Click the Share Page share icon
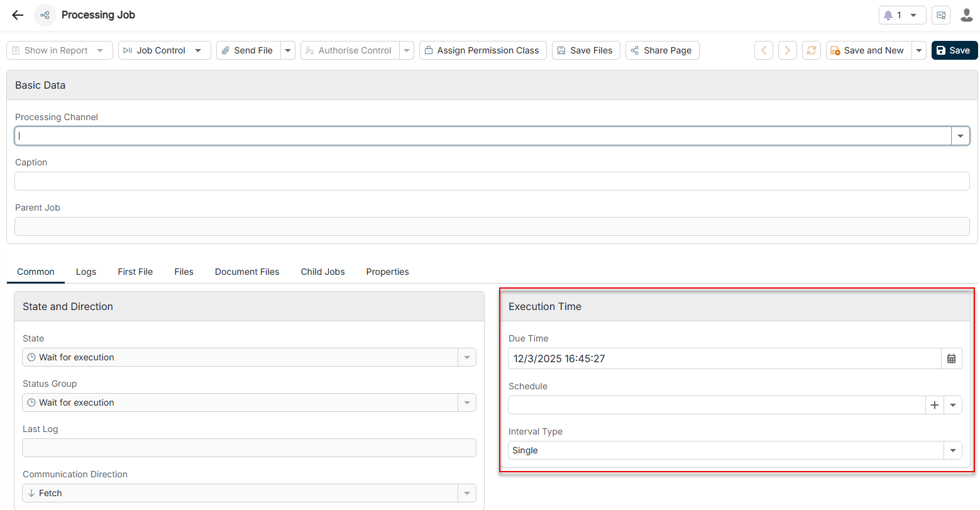This screenshot has width=980, height=510. pyautogui.click(x=635, y=50)
